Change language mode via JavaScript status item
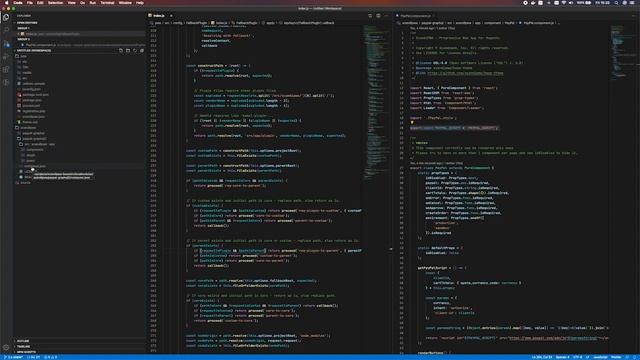This screenshot has height=360, width=640. click(x=600, y=357)
